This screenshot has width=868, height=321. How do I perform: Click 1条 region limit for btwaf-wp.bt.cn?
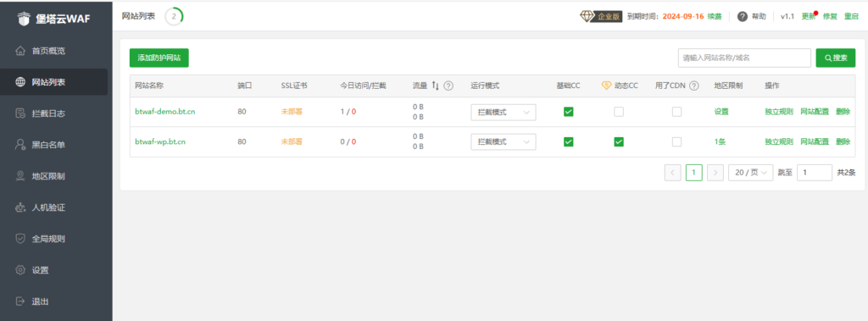coord(720,141)
